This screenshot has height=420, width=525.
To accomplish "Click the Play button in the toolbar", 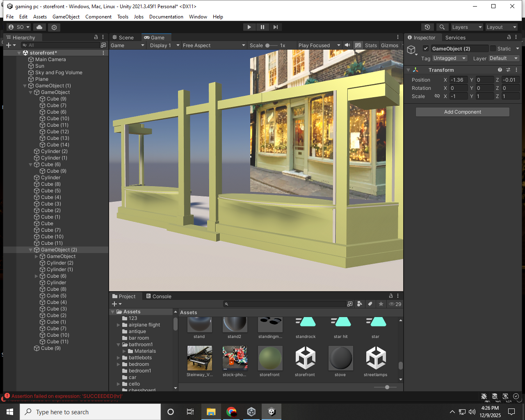I will tap(249, 27).
